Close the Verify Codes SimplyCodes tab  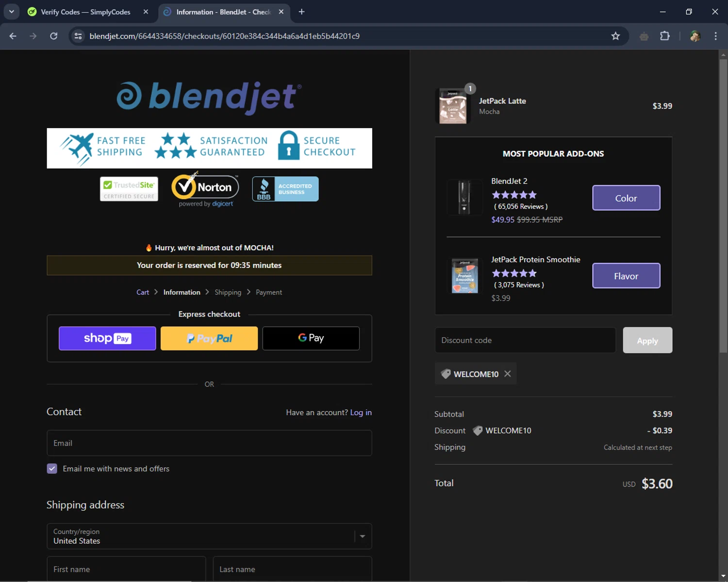pyautogui.click(x=146, y=12)
